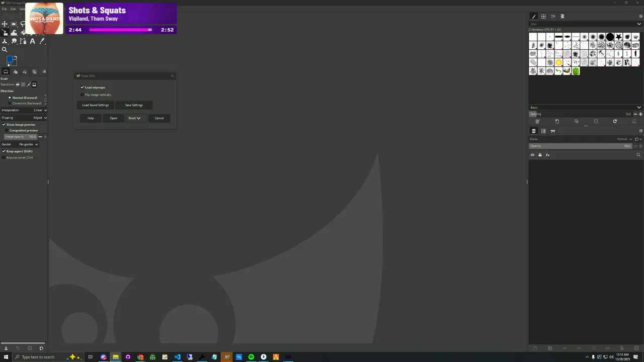Swap foreground and background colors

tap(16, 57)
